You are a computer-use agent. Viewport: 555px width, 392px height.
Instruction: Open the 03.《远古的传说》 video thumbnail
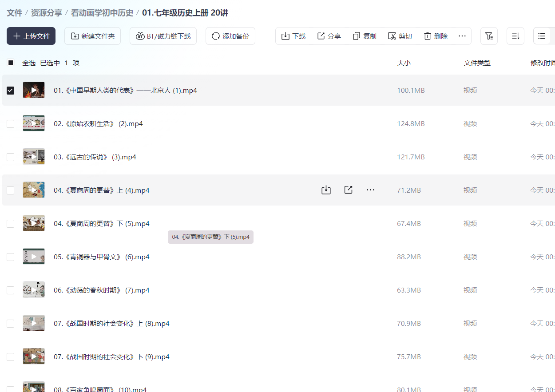(34, 156)
